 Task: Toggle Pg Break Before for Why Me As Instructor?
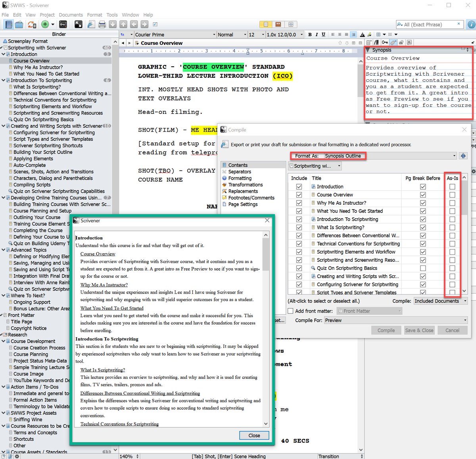(423, 203)
